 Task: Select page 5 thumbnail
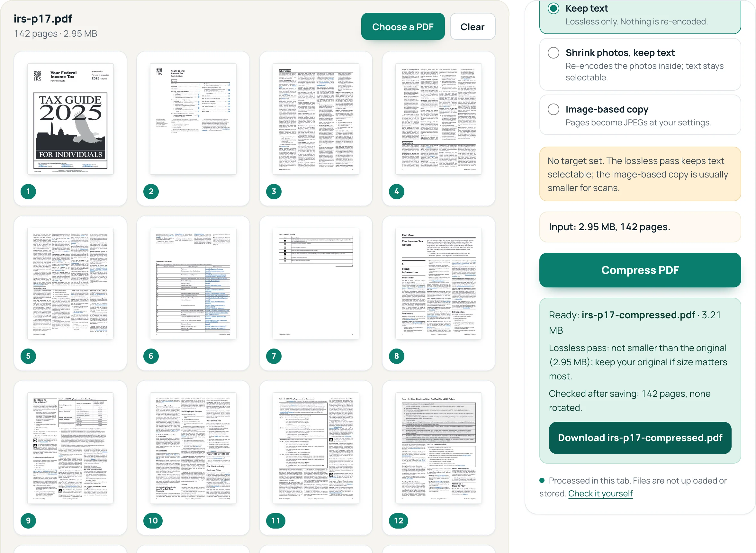click(70, 284)
